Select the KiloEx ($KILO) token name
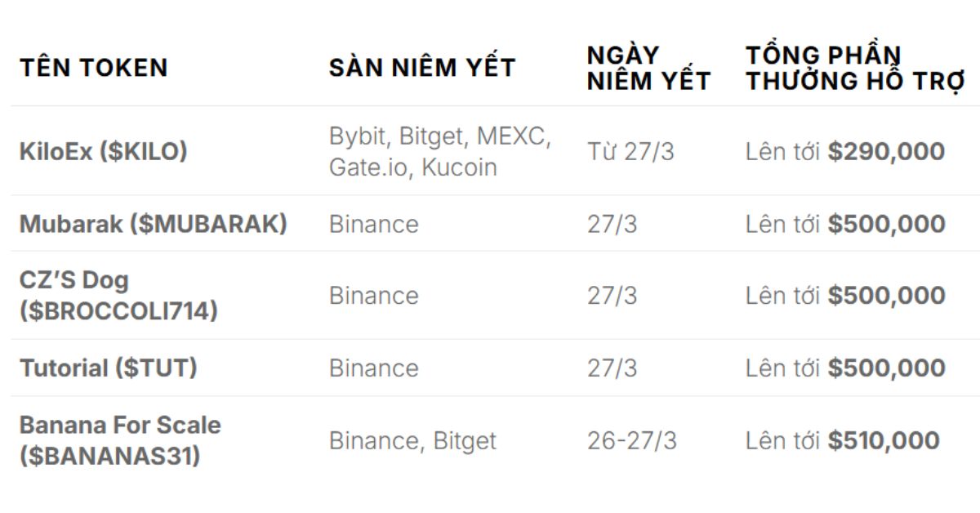The image size is (980, 513). pyautogui.click(x=104, y=151)
